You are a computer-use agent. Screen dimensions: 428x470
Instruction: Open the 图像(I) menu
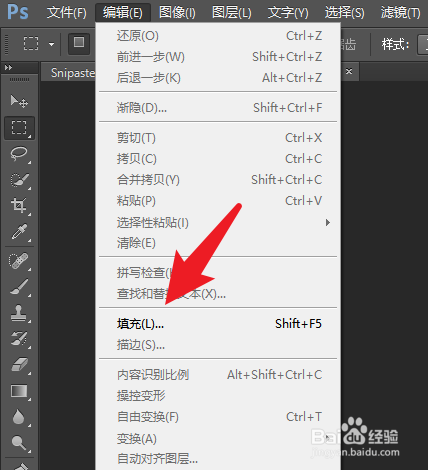pos(177,13)
